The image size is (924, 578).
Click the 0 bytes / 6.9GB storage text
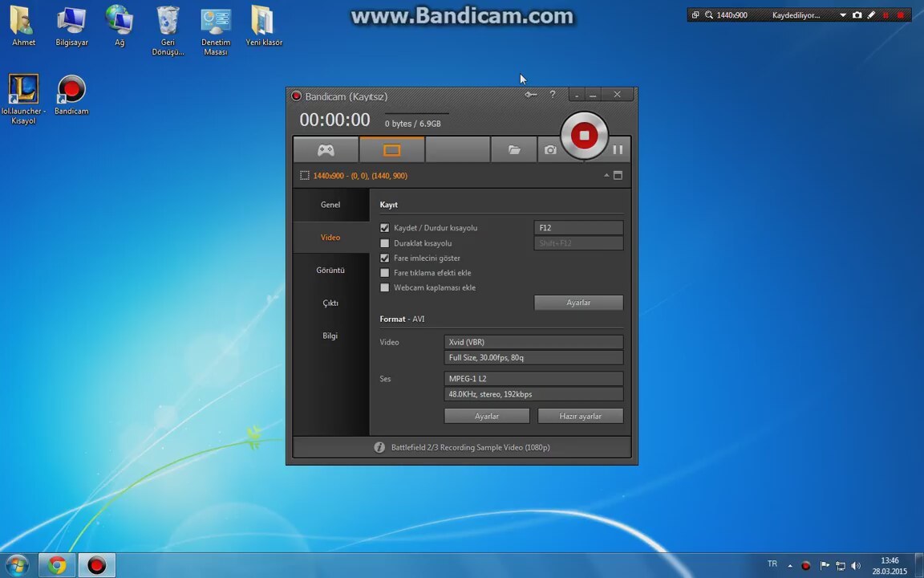pyautogui.click(x=412, y=124)
